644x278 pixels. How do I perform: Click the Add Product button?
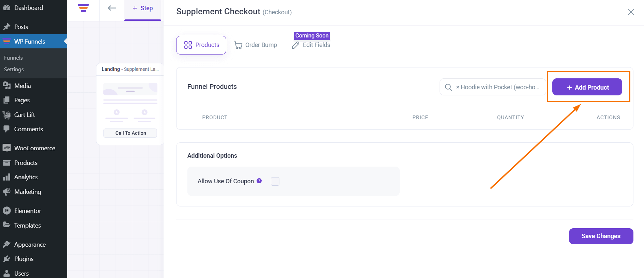pos(587,87)
